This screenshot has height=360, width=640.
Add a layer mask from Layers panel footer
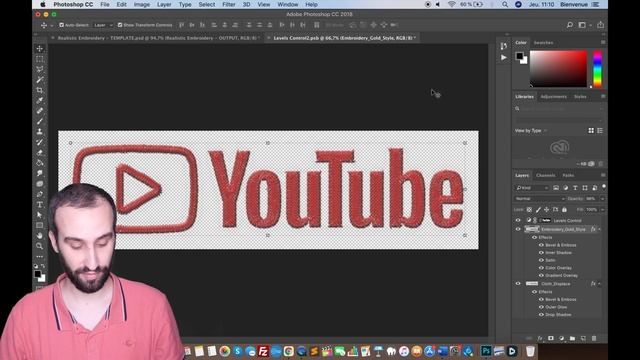coord(551,338)
